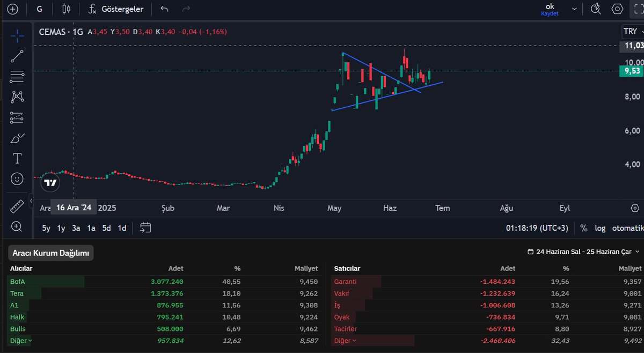Viewport: 644px width, 353px height.
Task: Undo the last chart action
Action: click(165, 9)
